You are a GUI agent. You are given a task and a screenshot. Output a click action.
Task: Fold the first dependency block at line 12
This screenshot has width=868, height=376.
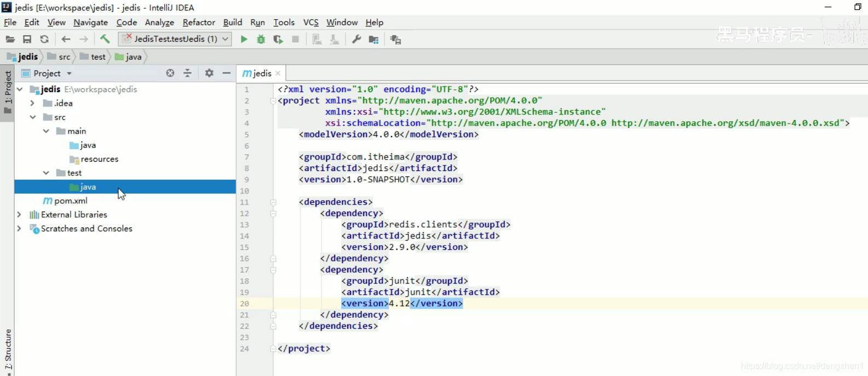coord(273,214)
